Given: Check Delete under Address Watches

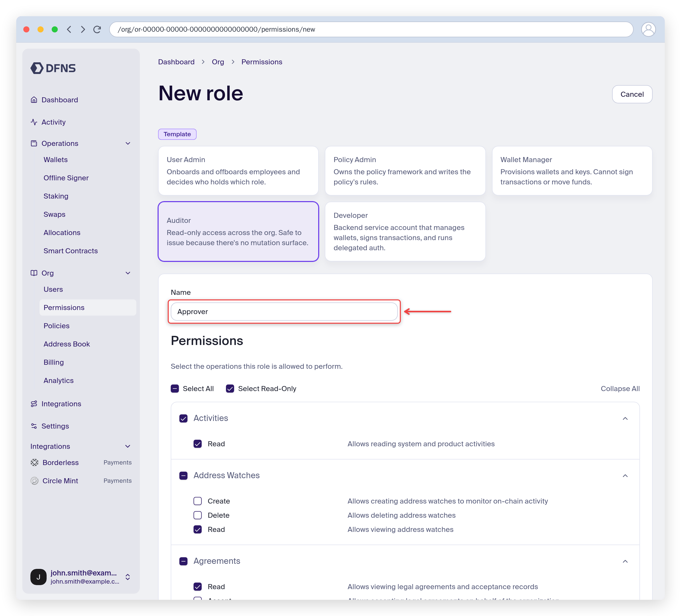Looking at the screenshot, I should coord(198,515).
